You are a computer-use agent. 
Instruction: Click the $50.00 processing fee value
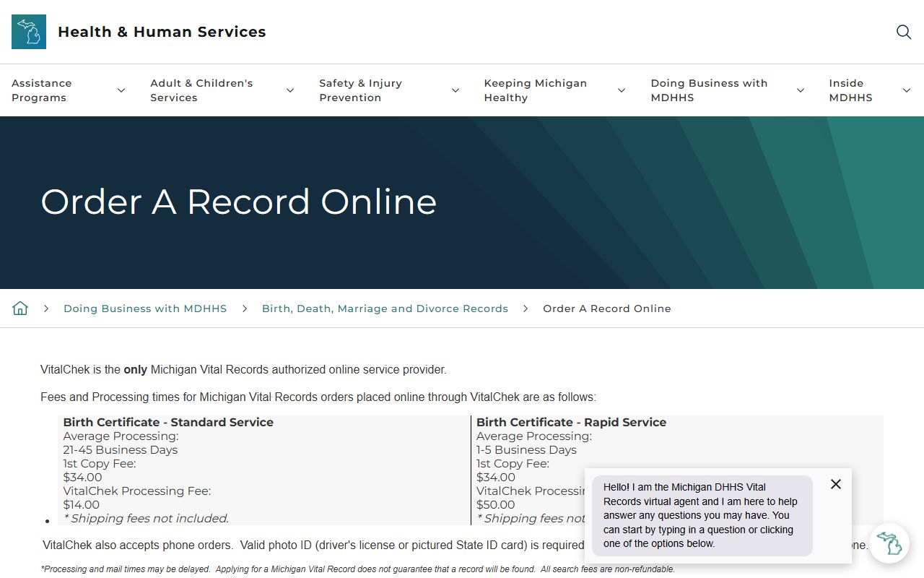pyautogui.click(x=496, y=504)
